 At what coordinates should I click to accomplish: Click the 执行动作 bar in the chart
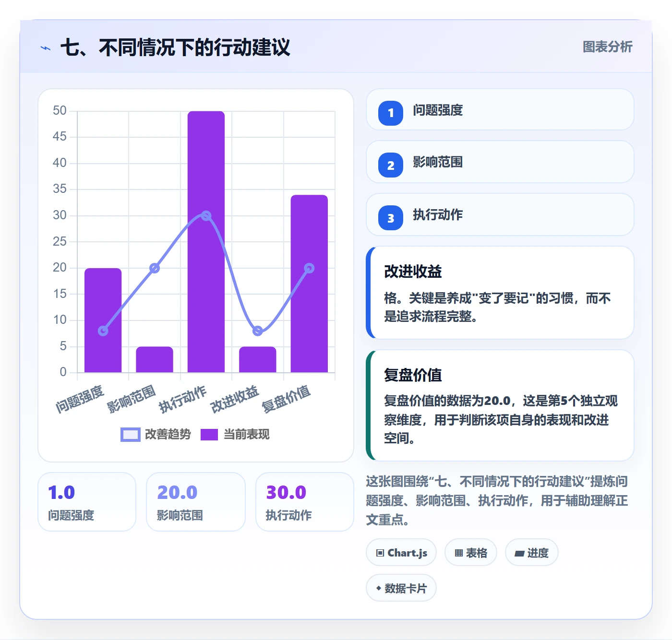pos(206,242)
